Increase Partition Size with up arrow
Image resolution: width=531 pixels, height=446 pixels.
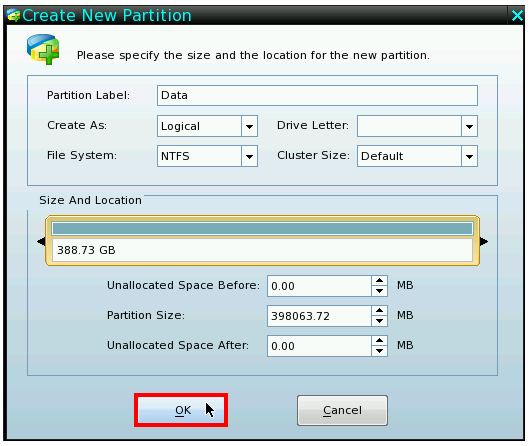(x=379, y=310)
